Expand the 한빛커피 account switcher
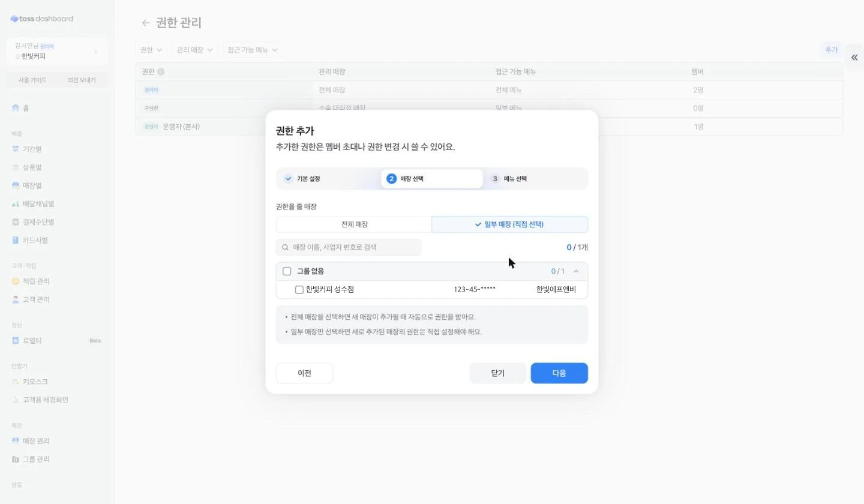Screen dimensions: 864x504 57,51
